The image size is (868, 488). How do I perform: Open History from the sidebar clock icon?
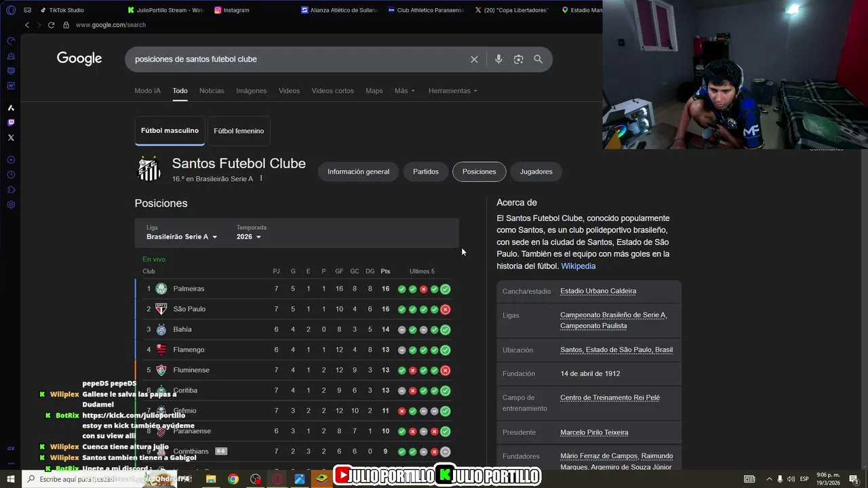(11, 175)
